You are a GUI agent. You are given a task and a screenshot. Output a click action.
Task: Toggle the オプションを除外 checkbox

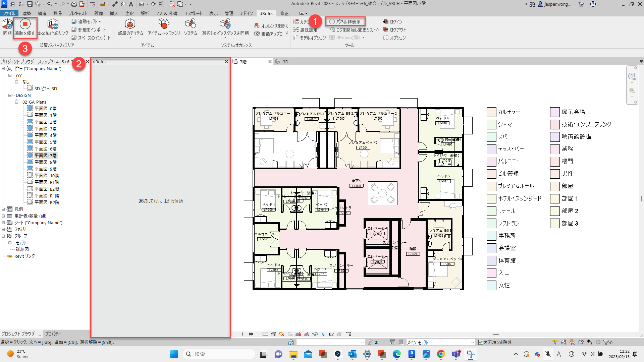[x=481, y=342]
